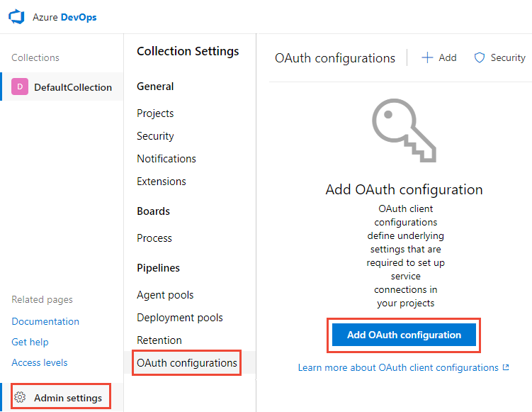The width and height of the screenshot is (532, 412).
Task: Go to Notifications settings
Action: coord(166,159)
